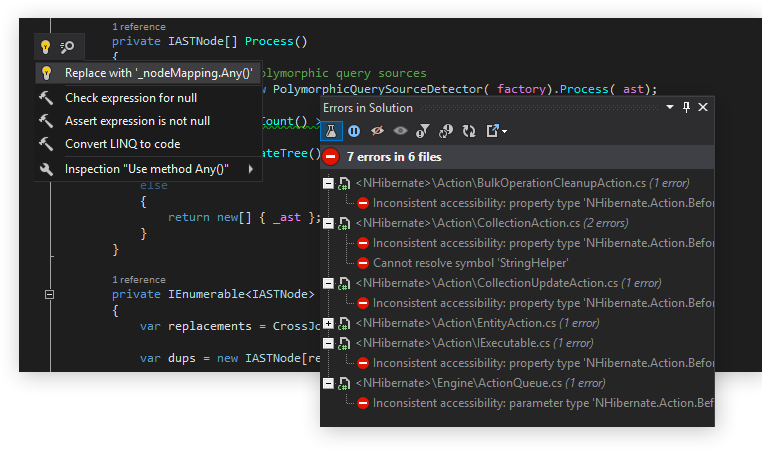Click the filter icon in Errors toolbar
Viewport: 762px width, 451px height.
[x=422, y=131]
